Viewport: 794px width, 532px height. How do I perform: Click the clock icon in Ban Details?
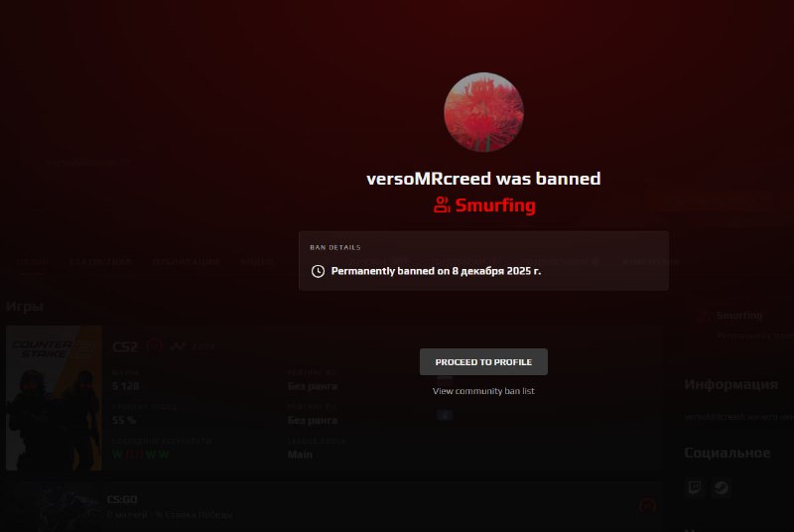[318, 271]
